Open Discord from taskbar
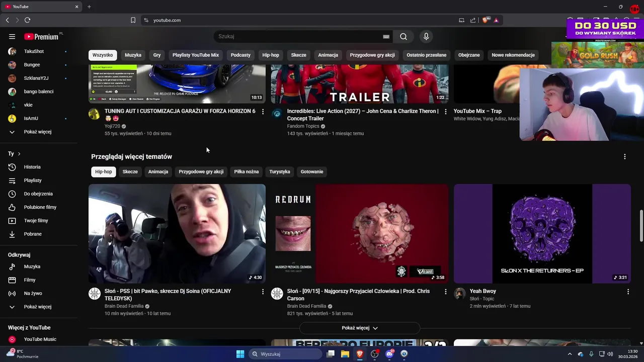 tap(389, 354)
